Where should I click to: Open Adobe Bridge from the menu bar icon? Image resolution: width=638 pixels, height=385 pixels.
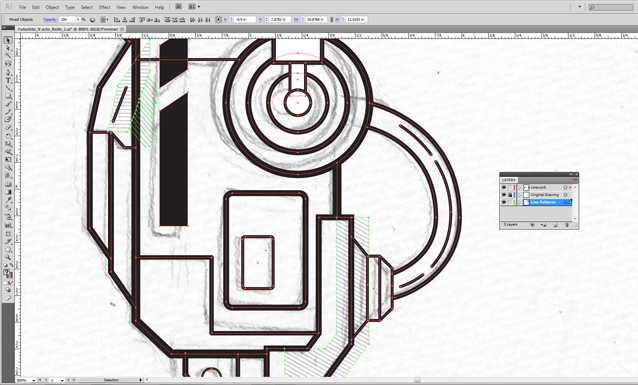(x=178, y=7)
